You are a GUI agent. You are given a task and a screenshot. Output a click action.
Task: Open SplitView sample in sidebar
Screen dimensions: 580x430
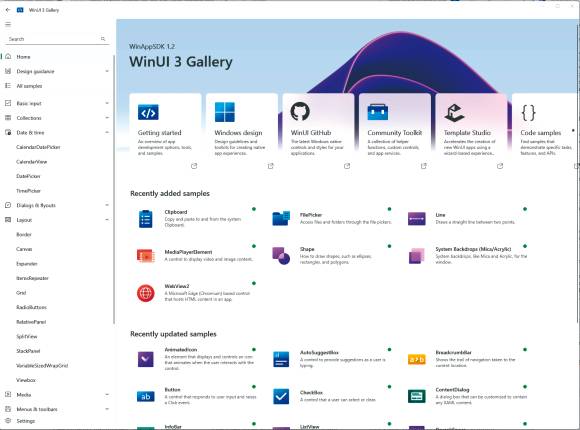coord(27,336)
